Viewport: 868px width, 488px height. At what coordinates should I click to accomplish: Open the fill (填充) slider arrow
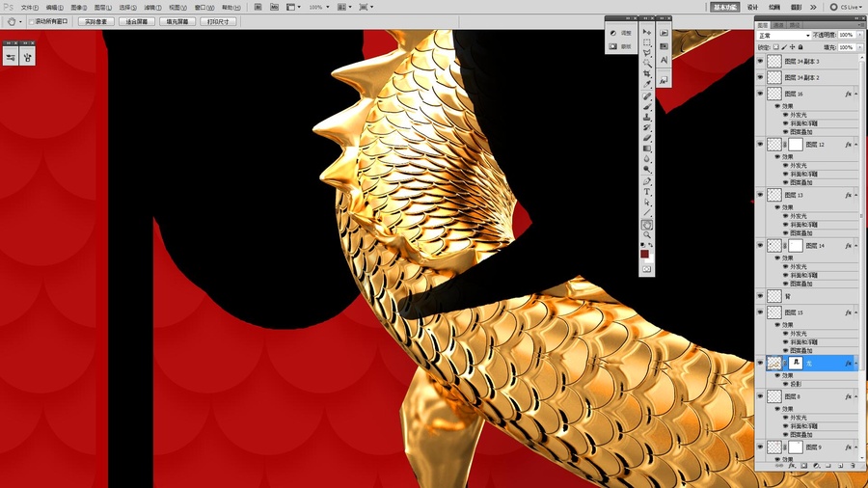click(859, 47)
